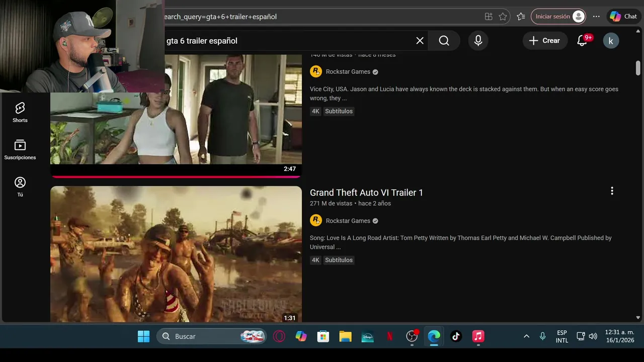Start voice search with the microphone
The image size is (644, 362).
click(478, 41)
